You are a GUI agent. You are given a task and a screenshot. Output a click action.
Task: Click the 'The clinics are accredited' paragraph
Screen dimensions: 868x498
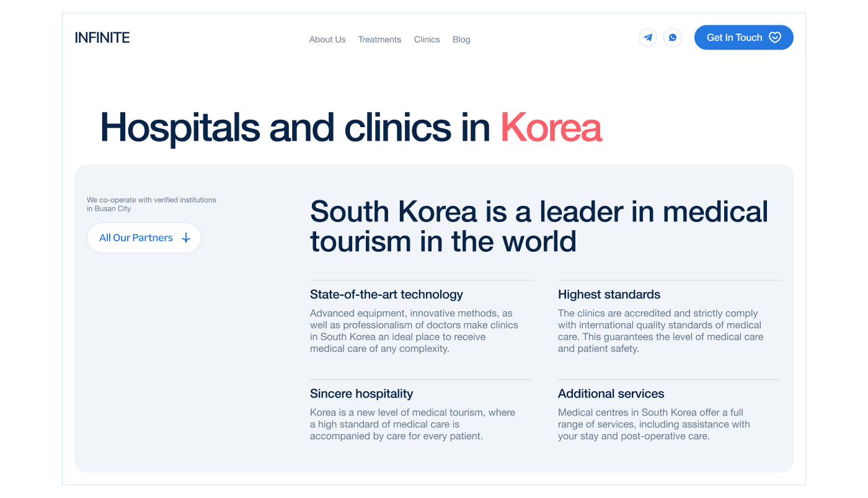tap(661, 331)
